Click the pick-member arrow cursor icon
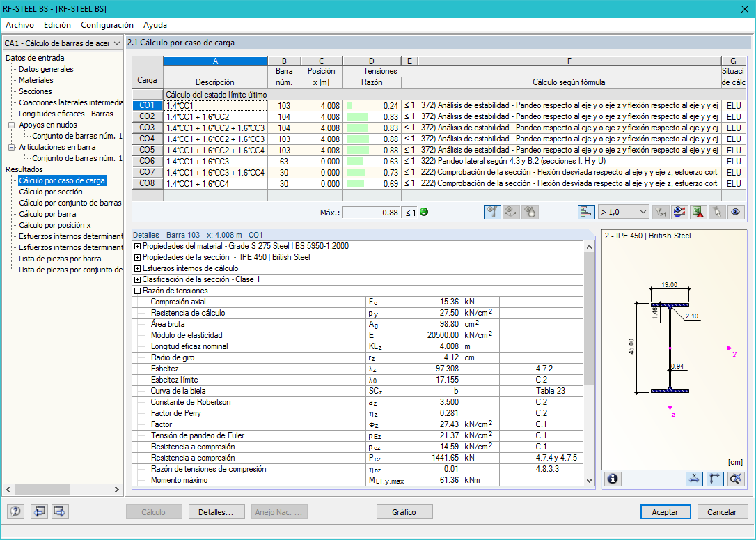 point(717,212)
